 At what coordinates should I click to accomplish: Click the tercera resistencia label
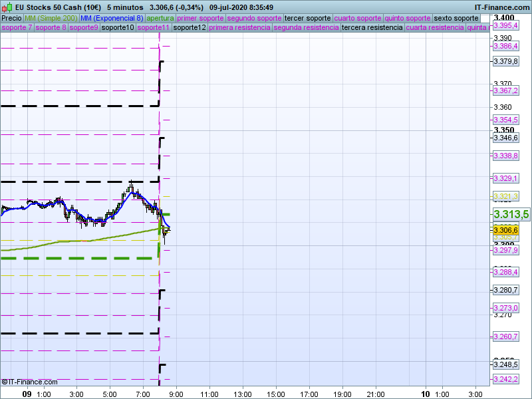click(x=372, y=28)
